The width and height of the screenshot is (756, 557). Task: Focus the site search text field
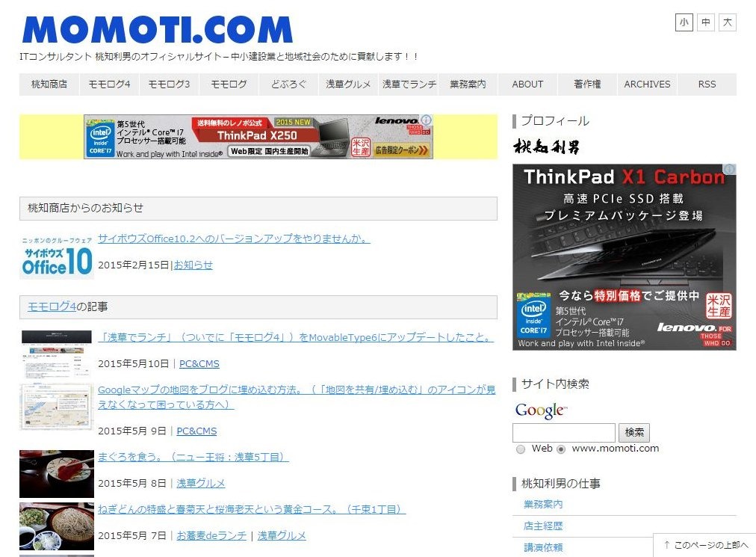[x=563, y=432]
